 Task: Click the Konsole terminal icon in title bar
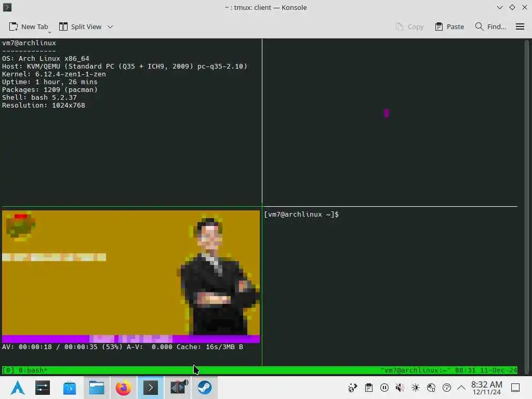pos(7,7)
